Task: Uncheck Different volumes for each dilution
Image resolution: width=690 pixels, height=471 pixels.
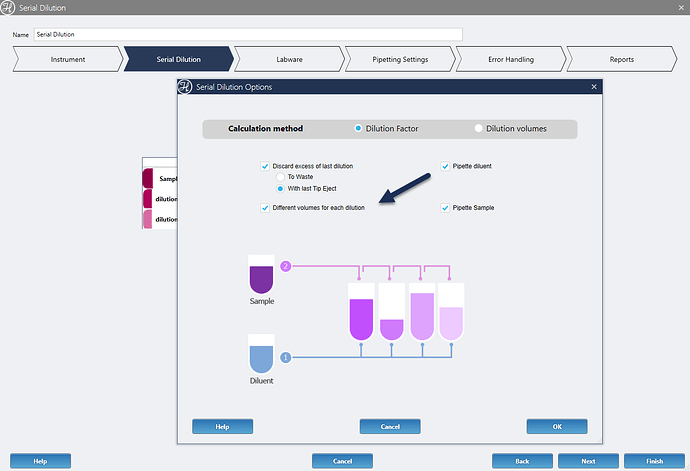Action: point(265,207)
